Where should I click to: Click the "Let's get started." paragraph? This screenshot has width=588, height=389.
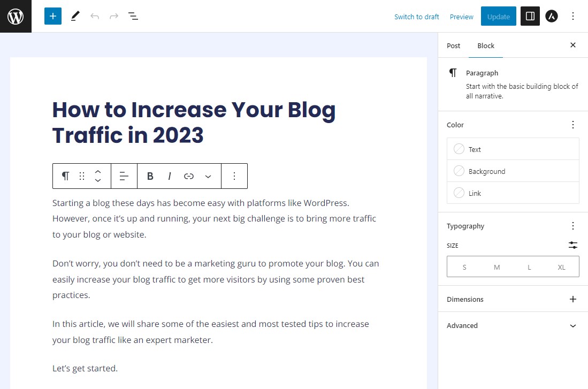[85, 368]
